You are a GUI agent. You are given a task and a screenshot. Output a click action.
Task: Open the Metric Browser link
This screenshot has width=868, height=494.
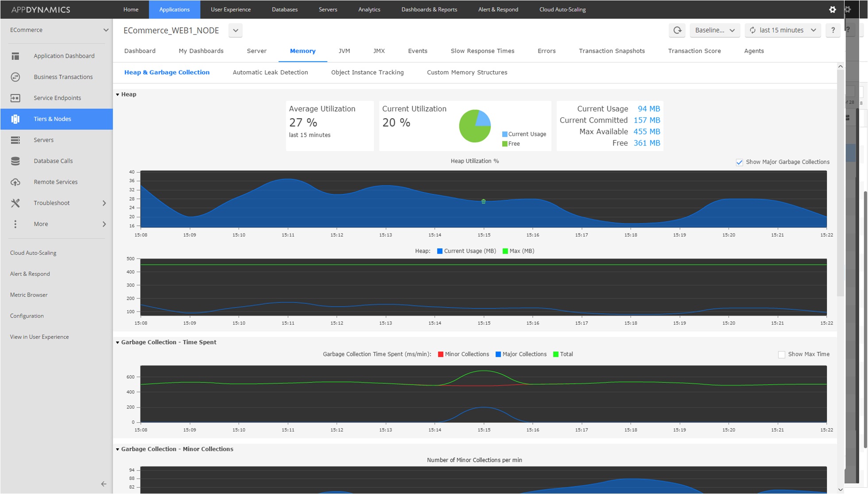click(29, 295)
